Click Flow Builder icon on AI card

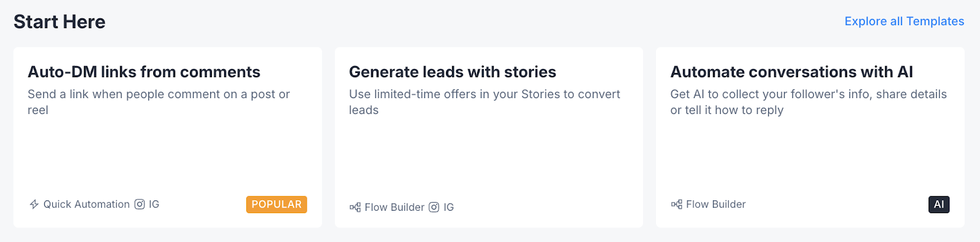pos(677,204)
